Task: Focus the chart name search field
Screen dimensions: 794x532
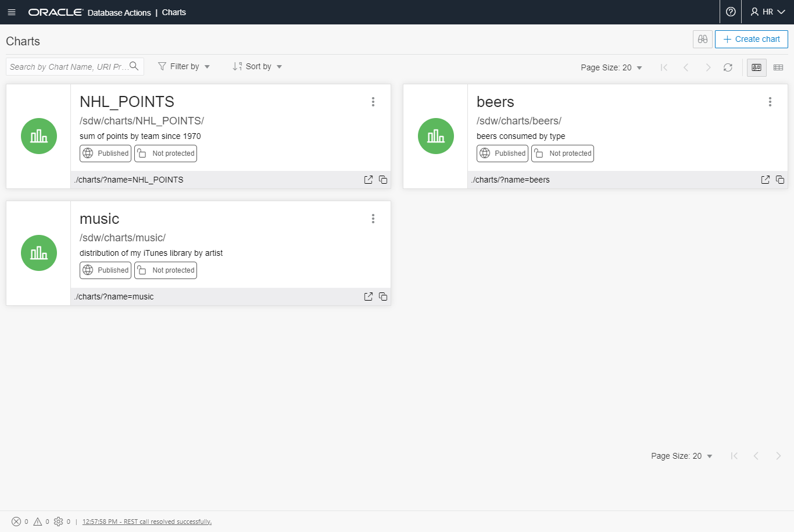Action: 69,67
